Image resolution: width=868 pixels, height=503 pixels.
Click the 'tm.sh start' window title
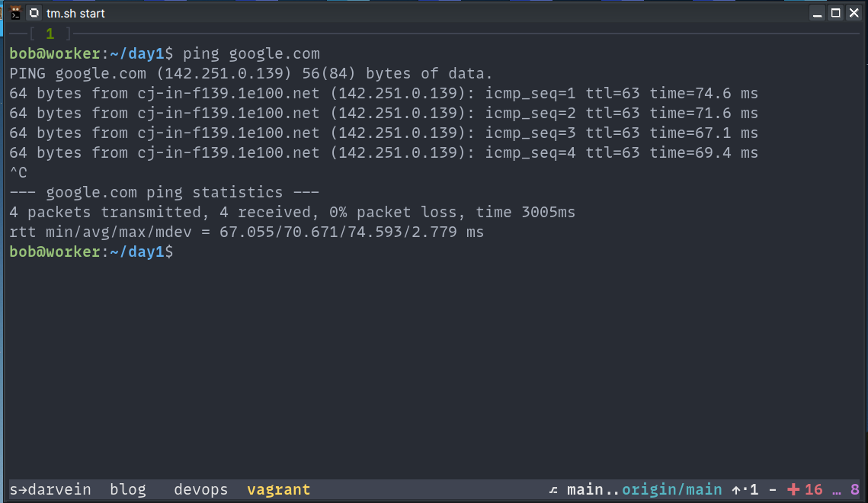[x=76, y=13]
